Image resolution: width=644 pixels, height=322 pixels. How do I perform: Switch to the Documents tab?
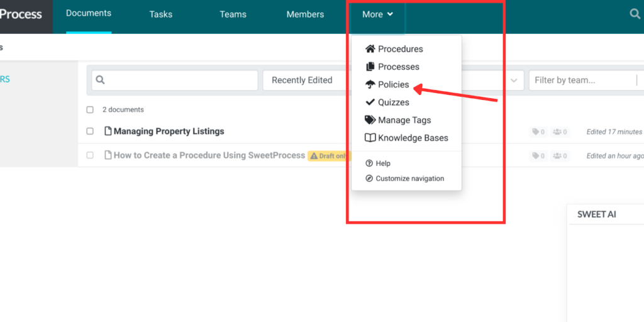89,13
